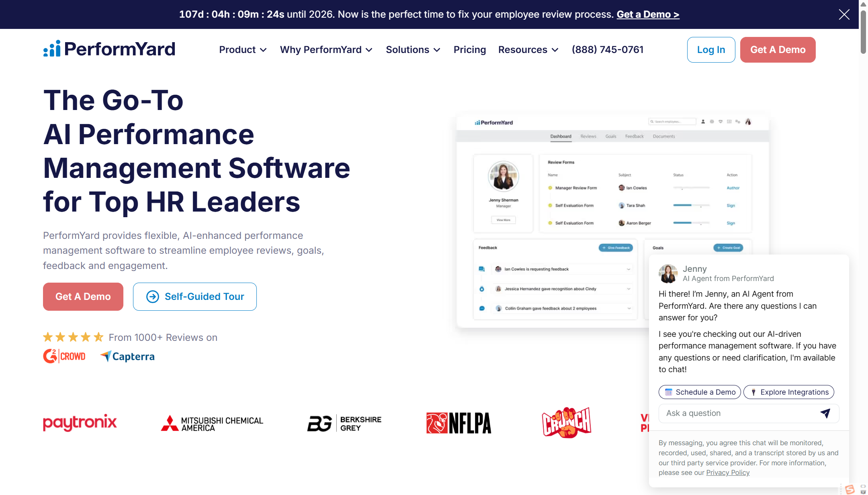868x495 pixels.
Task: Close the countdown banner
Action: tap(844, 14)
